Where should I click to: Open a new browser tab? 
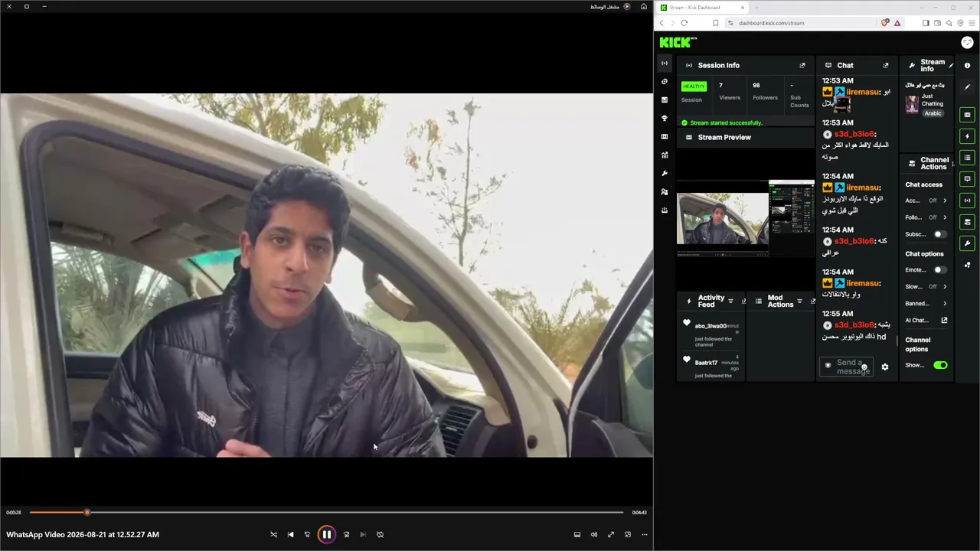756,8
